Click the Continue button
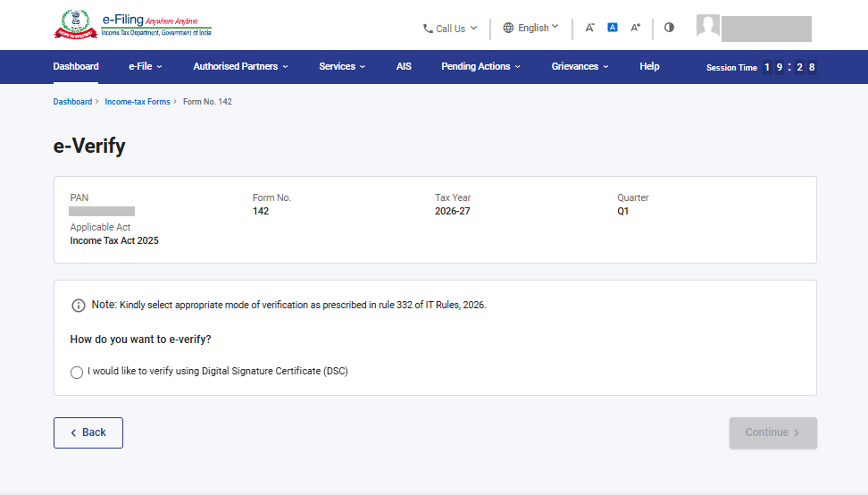 coord(772,433)
